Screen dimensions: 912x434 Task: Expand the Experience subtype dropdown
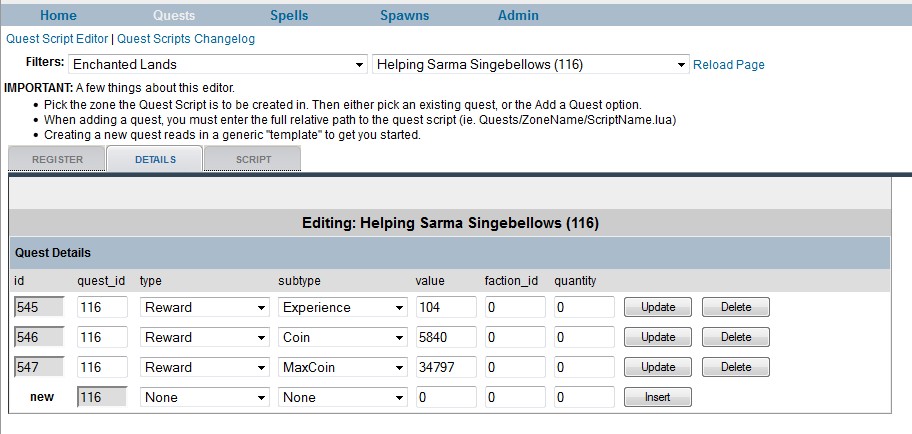tap(342, 307)
